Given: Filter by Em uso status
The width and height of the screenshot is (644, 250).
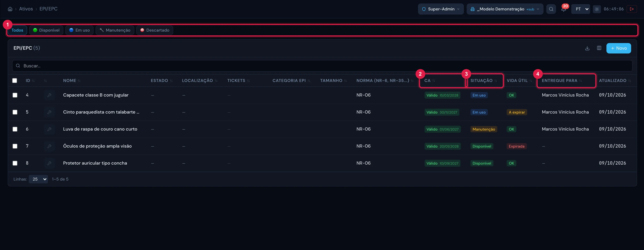Looking at the screenshot, I should (79, 30).
